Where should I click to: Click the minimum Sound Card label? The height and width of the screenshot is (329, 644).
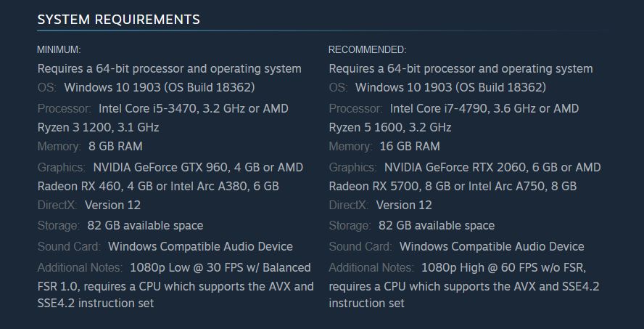point(69,246)
